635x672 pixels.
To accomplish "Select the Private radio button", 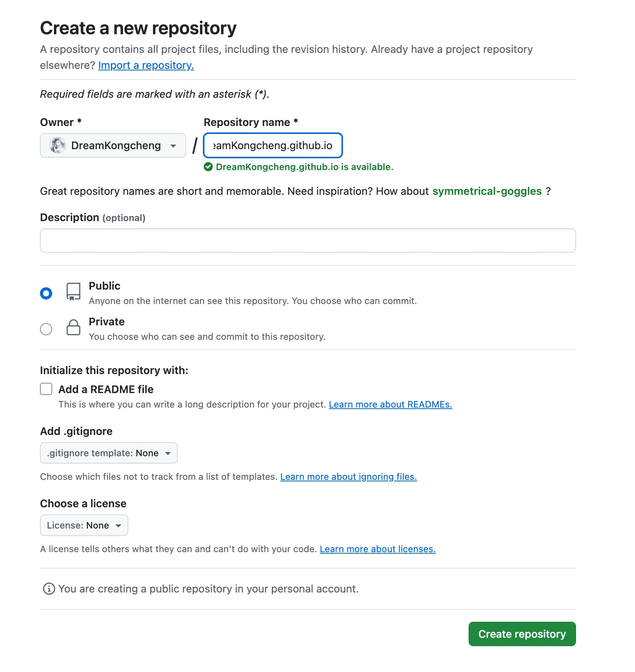I will tap(46, 329).
